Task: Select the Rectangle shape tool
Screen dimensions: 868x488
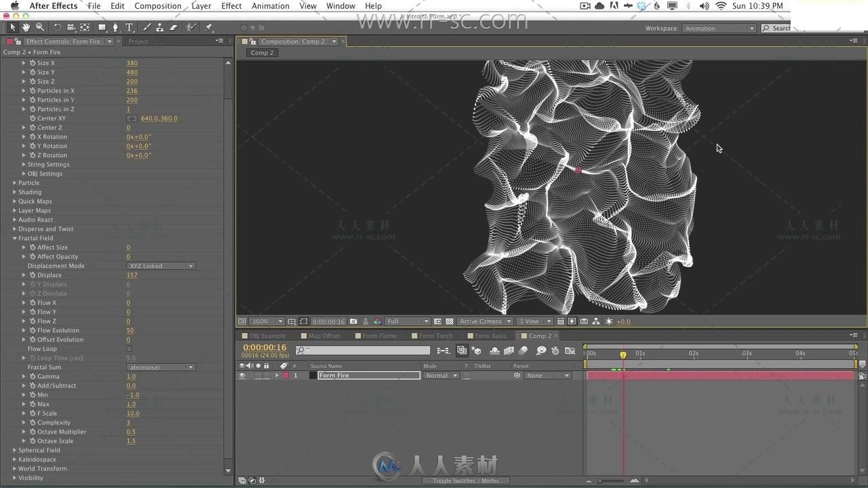Action: (102, 27)
